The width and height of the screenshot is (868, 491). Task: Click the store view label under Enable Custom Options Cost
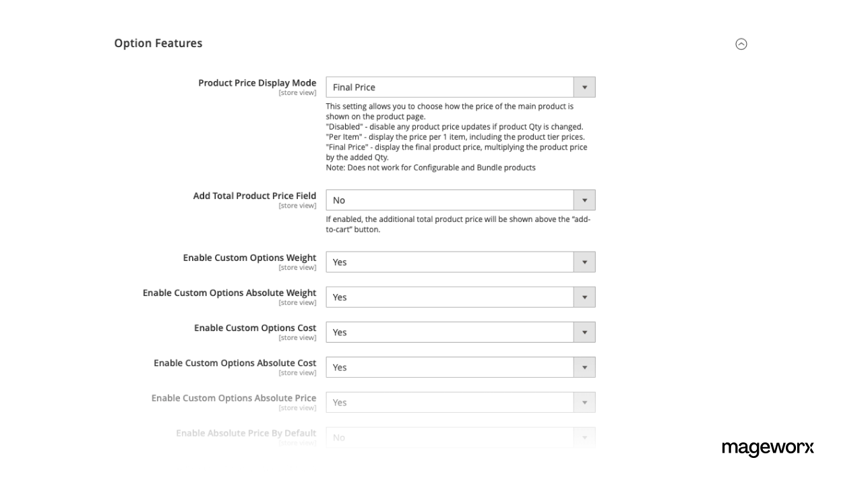(x=298, y=337)
